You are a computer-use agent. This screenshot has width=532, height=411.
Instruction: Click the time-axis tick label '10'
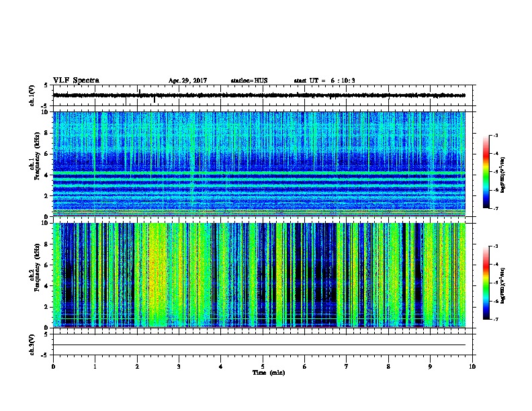472,367
